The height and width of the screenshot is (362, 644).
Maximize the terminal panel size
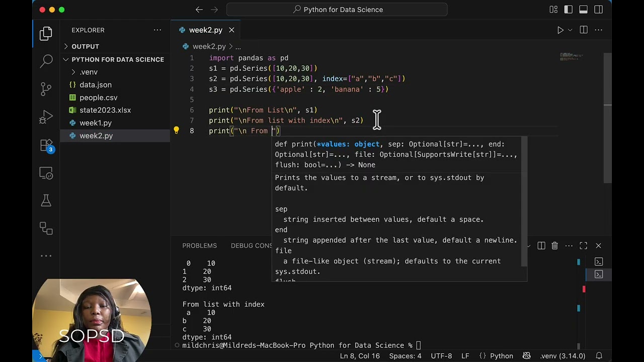584,246
